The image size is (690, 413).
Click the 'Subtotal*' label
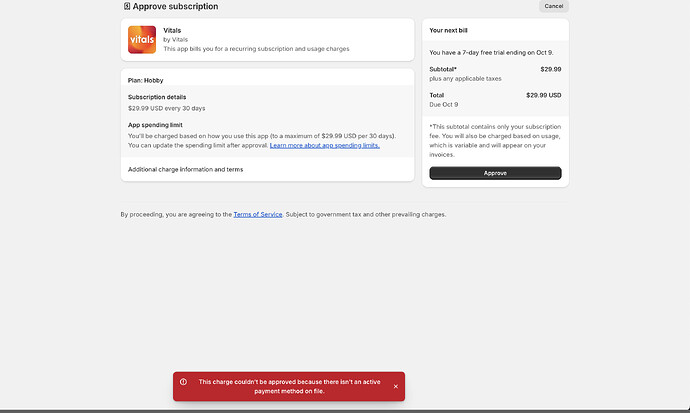click(x=443, y=69)
